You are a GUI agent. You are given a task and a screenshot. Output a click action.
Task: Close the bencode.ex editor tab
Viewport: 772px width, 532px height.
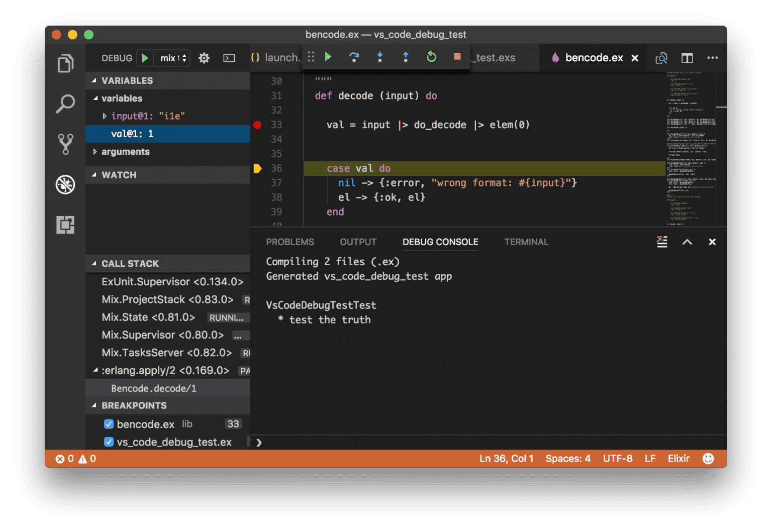pos(635,58)
